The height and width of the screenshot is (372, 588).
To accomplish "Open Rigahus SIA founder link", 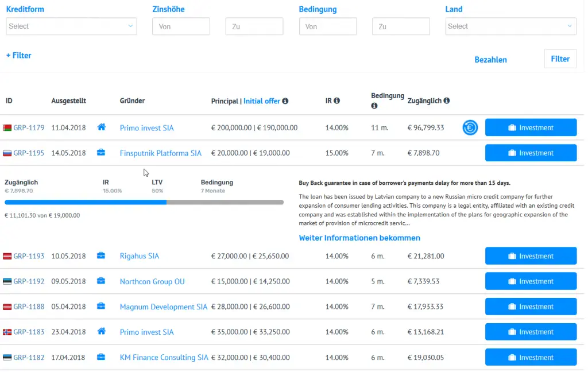I will pyautogui.click(x=140, y=256).
